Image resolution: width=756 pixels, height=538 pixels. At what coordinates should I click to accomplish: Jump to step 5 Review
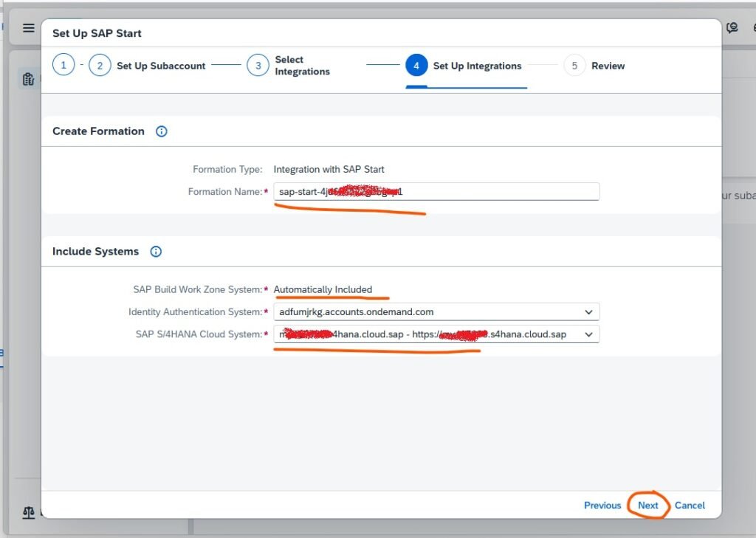[574, 66]
